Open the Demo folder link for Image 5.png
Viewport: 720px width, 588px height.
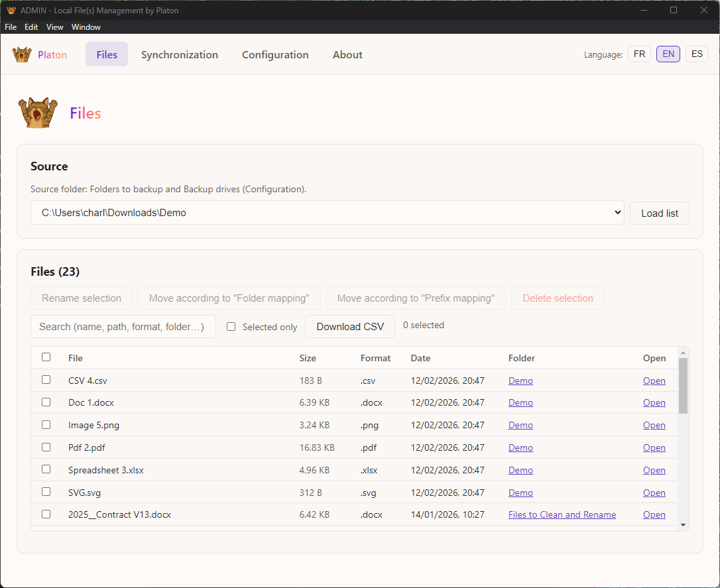pos(520,425)
